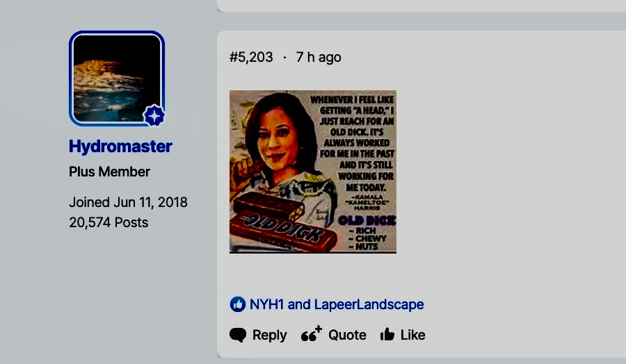Click the "Joined Jun 11, 2018" text
Screen dimensions: 626x364
[128, 202]
